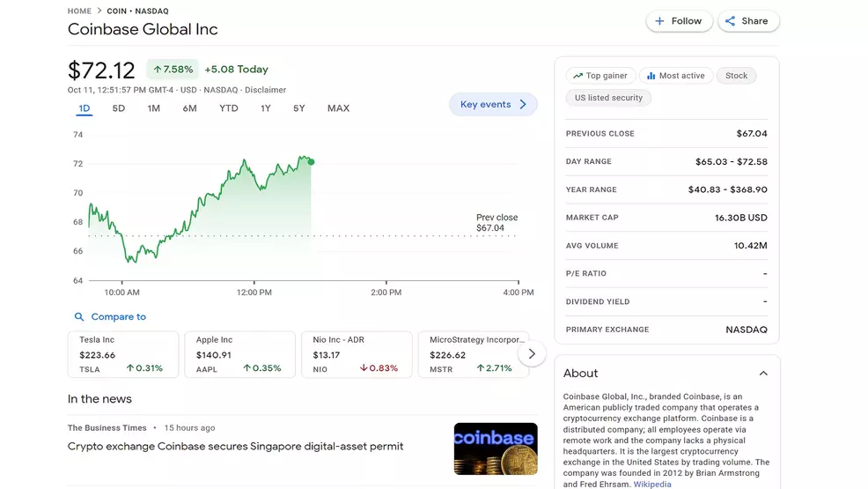
Task: Click the P/E RATIO label
Action: (x=585, y=273)
